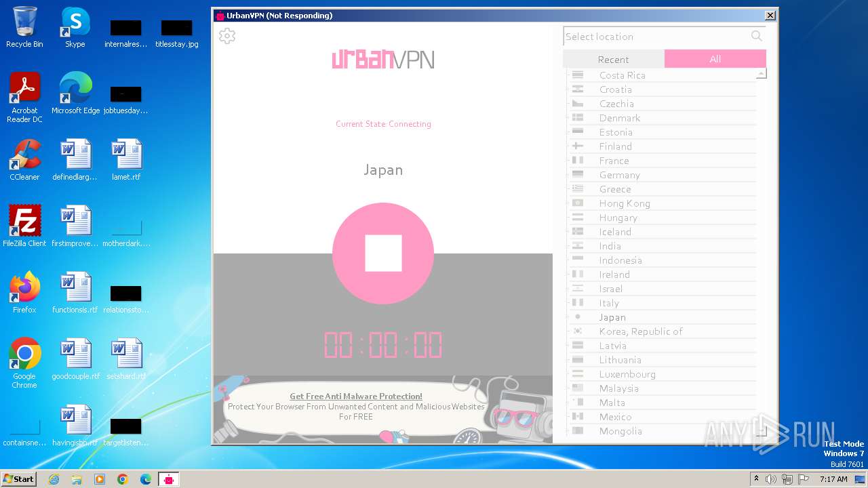868x488 pixels.
Task: Click the Start button
Action: pos(19,479)
